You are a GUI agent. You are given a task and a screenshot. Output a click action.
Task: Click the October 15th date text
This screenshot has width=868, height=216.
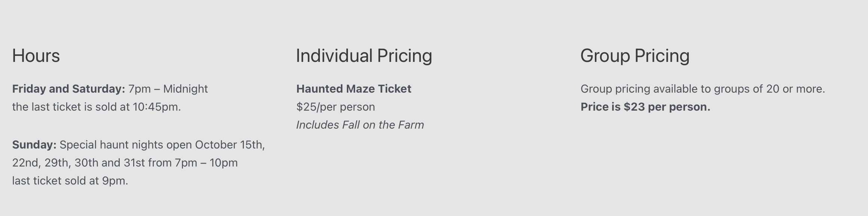230,145
